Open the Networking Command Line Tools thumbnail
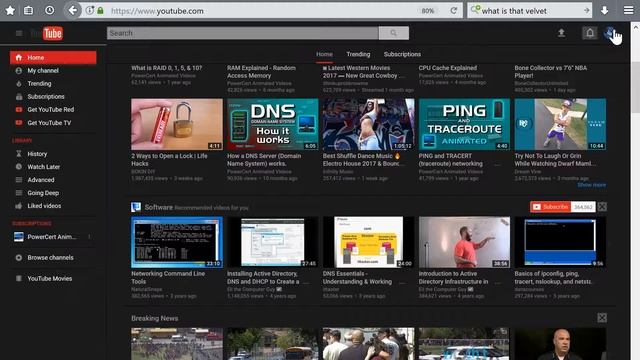This screenshot has width=640, height=360. [177, 242]
